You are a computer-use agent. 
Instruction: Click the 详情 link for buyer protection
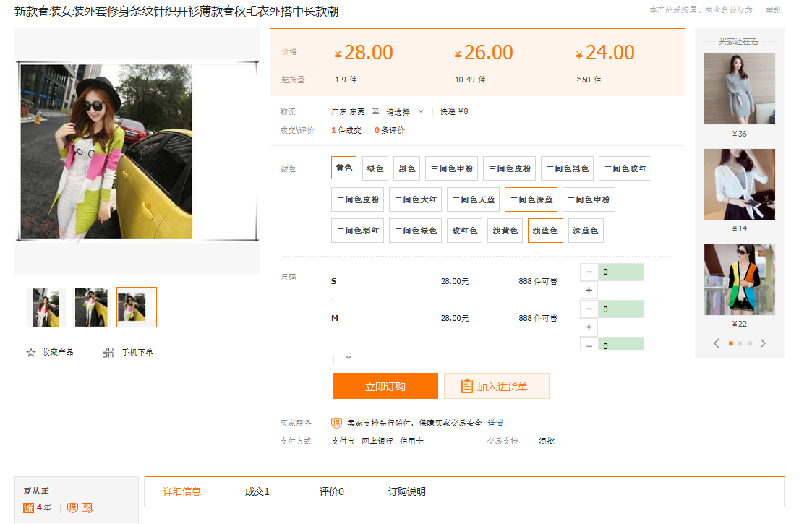[x=495, y=423]
